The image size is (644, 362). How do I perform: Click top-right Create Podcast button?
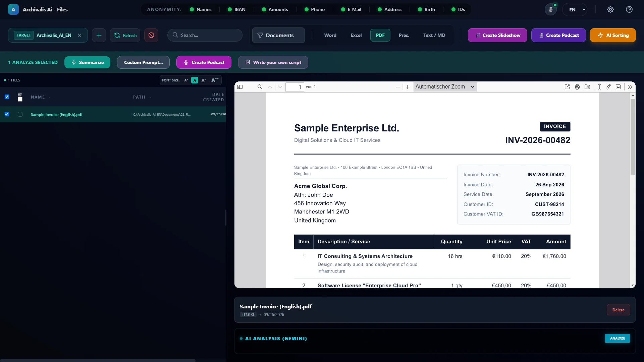point(558,35)
